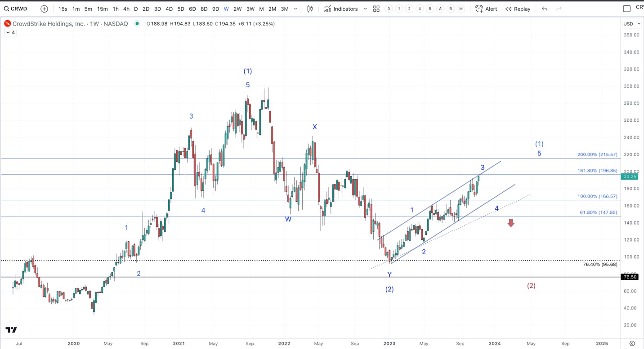644x349 pixels.
Task: Open the CRWD symbol search
Action: pyautogui.click(x=16, y=9)
